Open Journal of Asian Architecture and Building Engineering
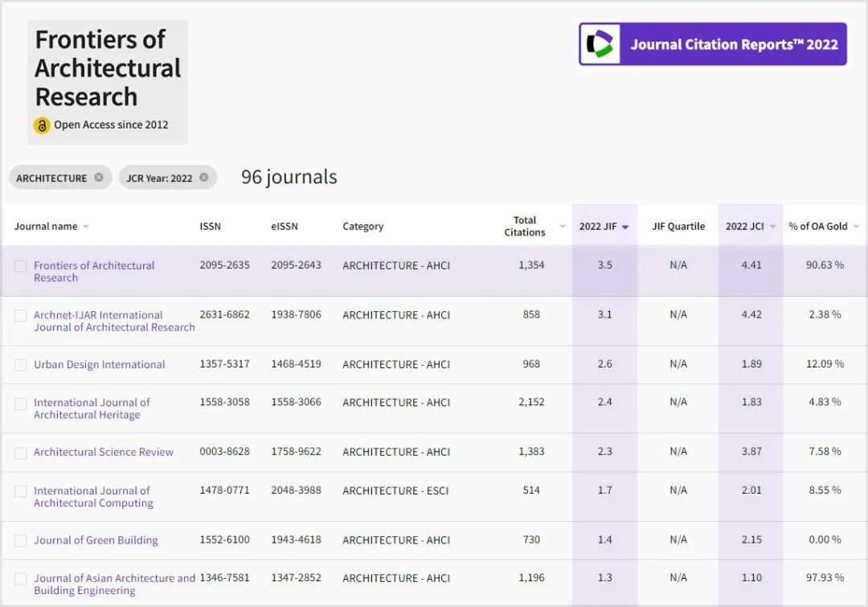The height and width of the screenshot is (607, 868). point(115,584)
